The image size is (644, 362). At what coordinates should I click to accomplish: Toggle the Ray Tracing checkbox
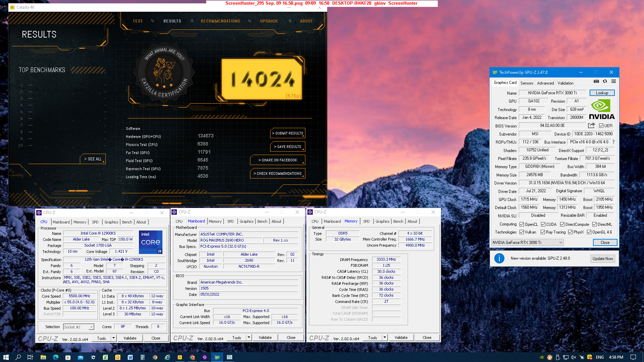(x=543, y=232)
